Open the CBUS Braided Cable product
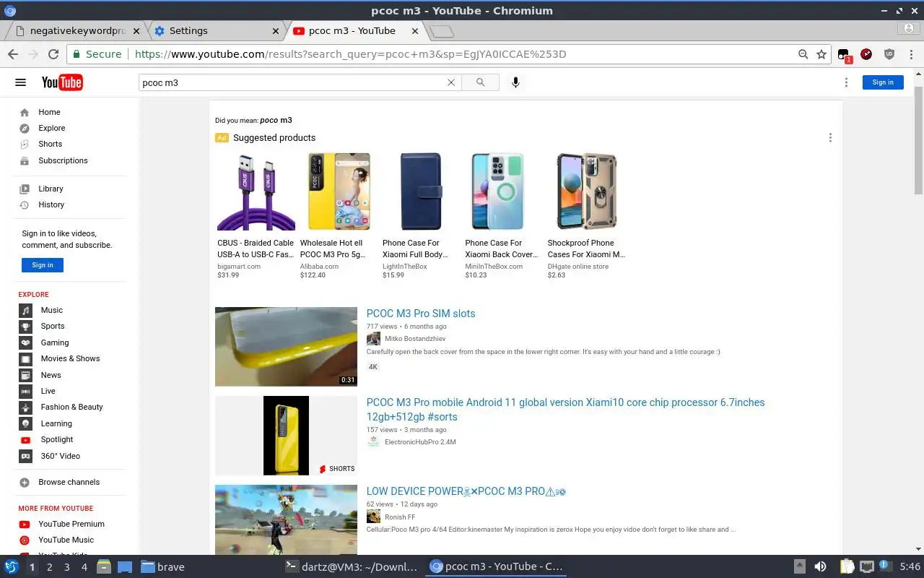This screenshot has width=924, height=578. (x=256, y=215)
